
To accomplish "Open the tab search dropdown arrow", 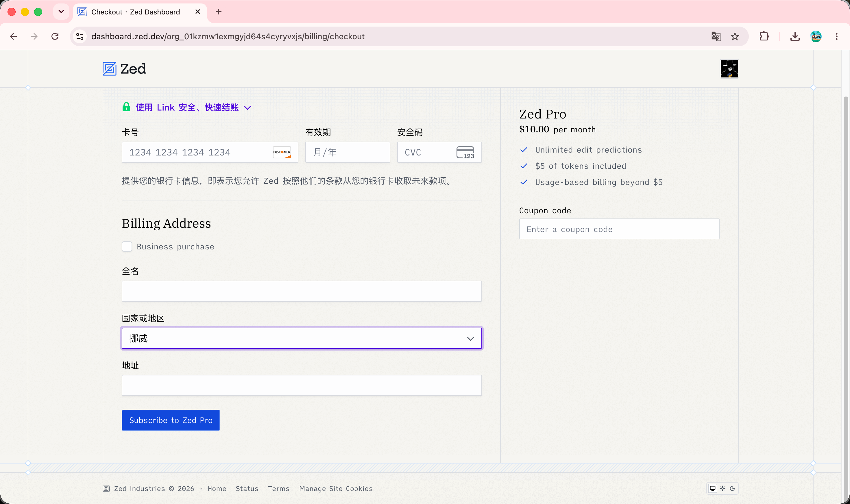I will coord(61,12).
